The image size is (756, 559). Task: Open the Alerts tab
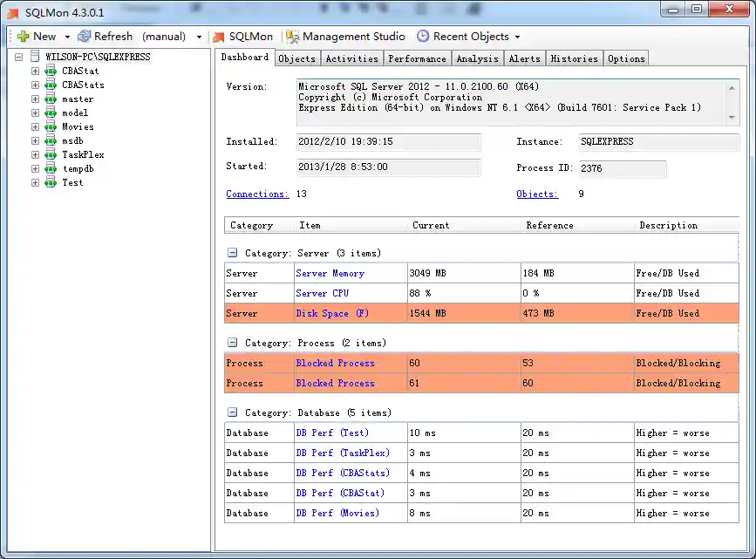click(x=524, y=58)
